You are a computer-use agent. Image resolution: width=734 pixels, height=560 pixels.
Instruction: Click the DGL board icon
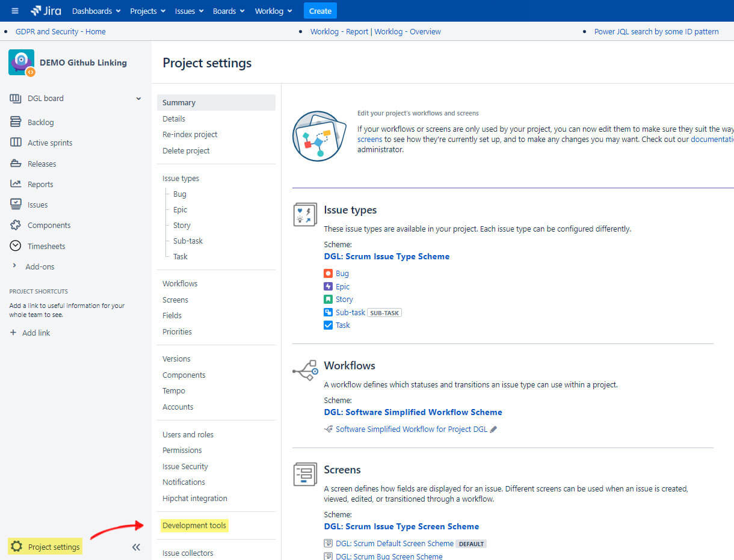point(16,98)
